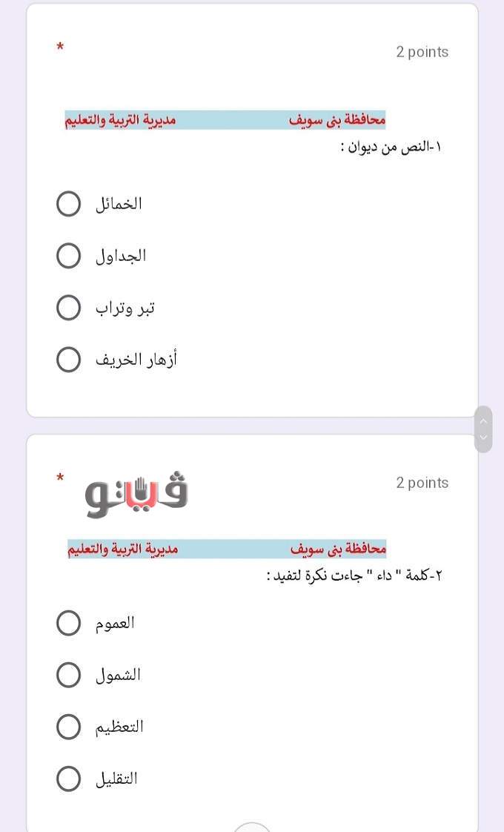Click the red required asterisk of question one
Screen dimensions: 504x832
pos(60,48)
